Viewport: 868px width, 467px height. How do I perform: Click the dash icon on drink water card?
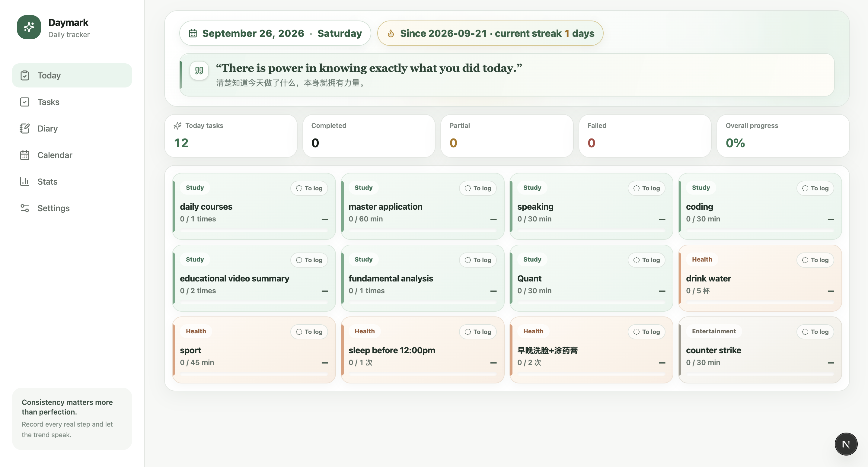coord(831,291)
